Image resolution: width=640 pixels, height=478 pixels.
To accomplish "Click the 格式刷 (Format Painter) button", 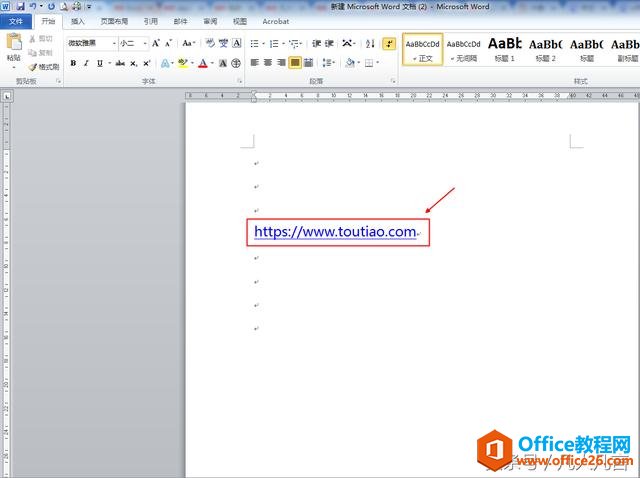I will point(44,67).
